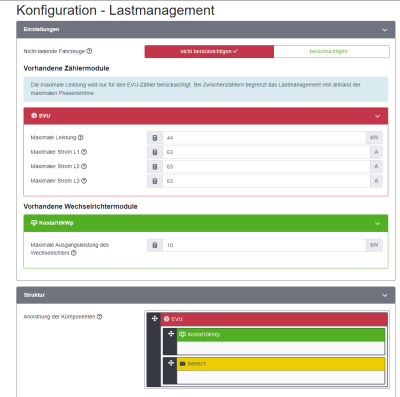Select the 'nicht berücksichtigen' option
This screenshot has height=397, width=400.
pos(209,51)
